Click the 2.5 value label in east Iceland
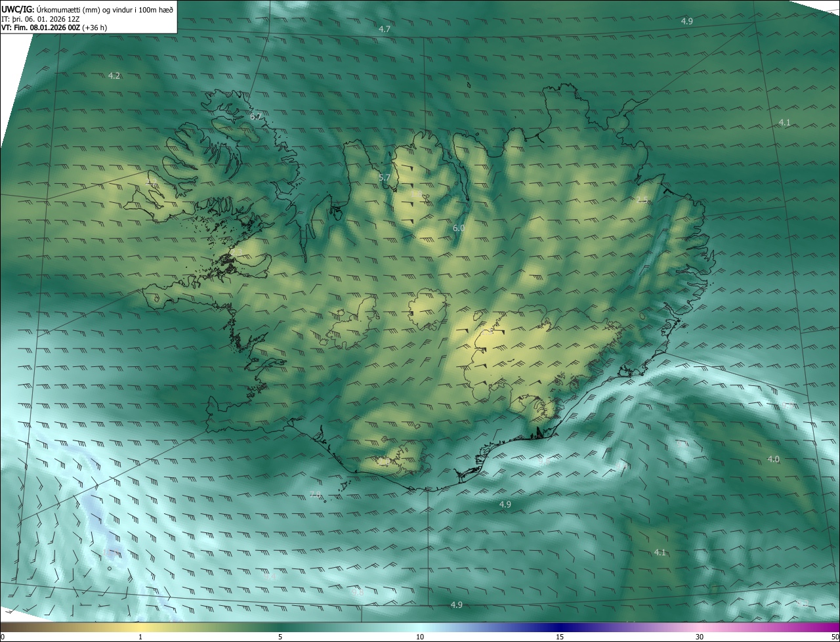Viewport: 840px width, 642px height. click(x=642, y=200)
